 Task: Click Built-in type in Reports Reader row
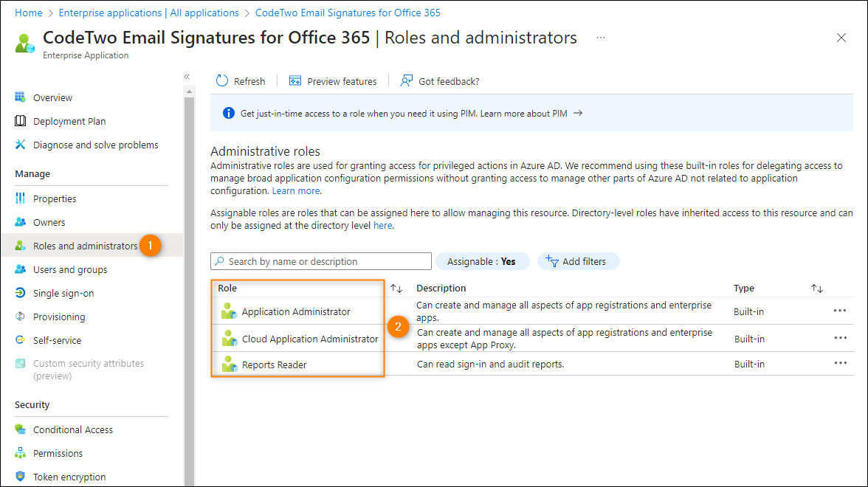coord(749,365)
